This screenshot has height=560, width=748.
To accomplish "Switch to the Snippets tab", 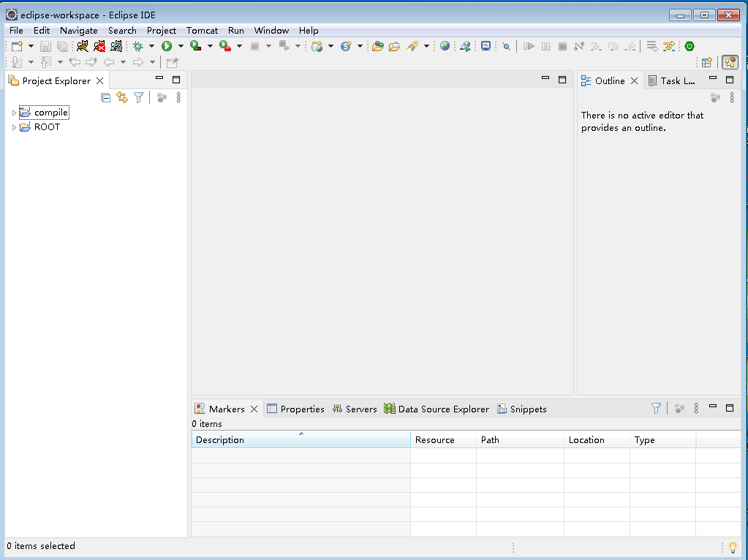I will click(522, 409).
